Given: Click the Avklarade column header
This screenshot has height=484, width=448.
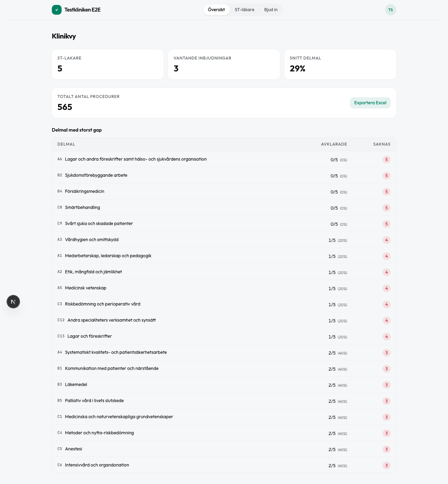Looking at the screenshot, I should [x=334, y=144].
